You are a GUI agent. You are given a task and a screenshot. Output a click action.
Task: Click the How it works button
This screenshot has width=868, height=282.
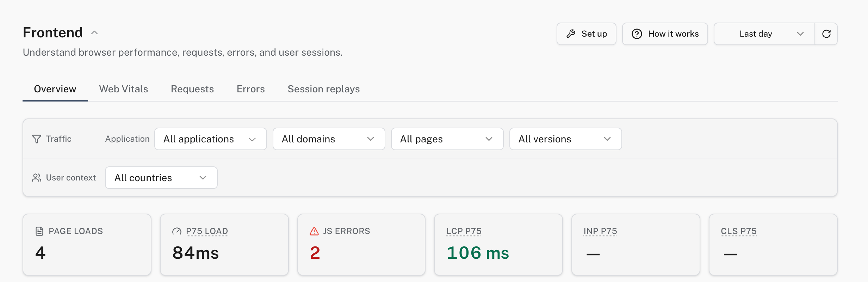tap(665, 34)
